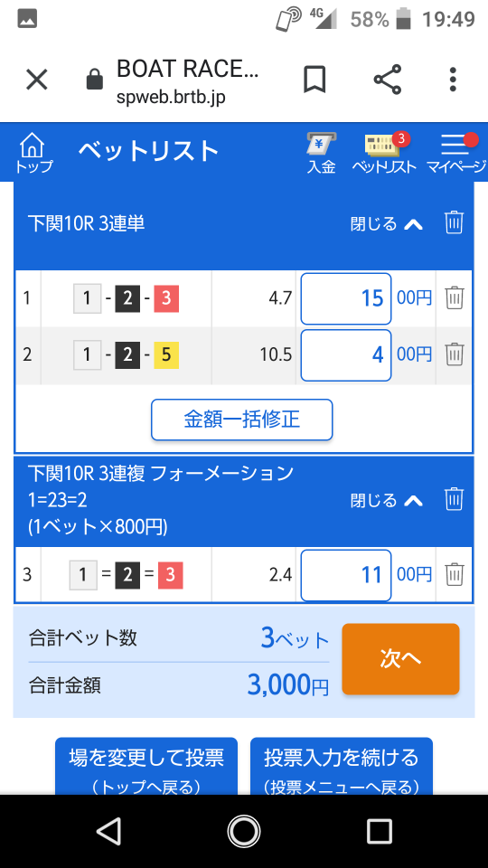Collapse the 下関10R 3連単 section
This screenshot has width=488, height=868.
[387, 223]
